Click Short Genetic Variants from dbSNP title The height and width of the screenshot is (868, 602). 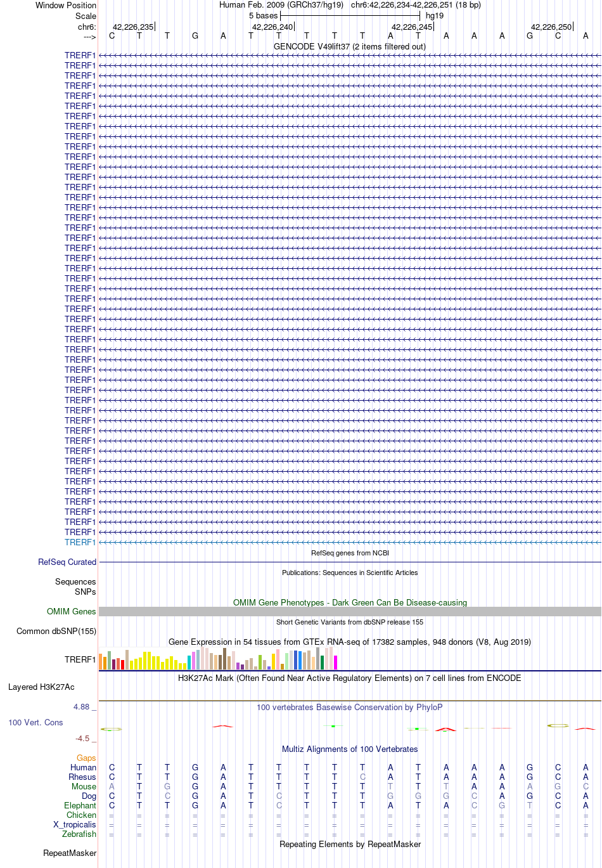350,622
